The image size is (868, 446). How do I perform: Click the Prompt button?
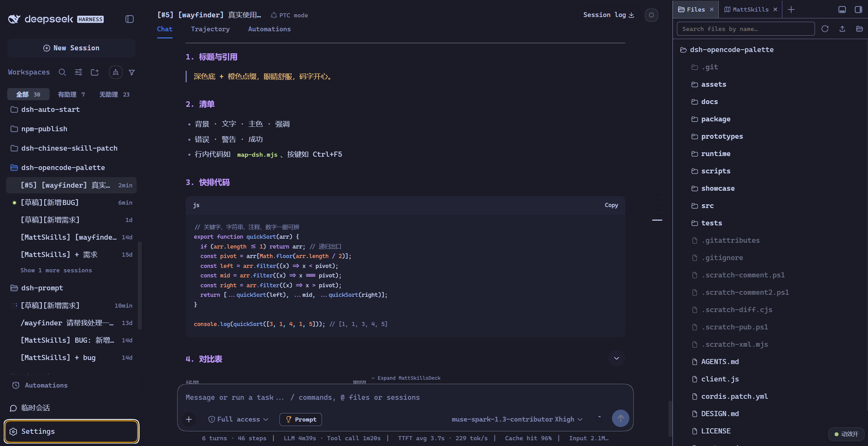pos(301,419)
